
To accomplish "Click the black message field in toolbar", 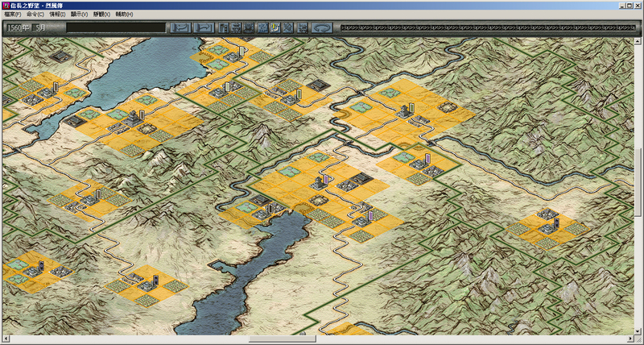I will [116, 27].
